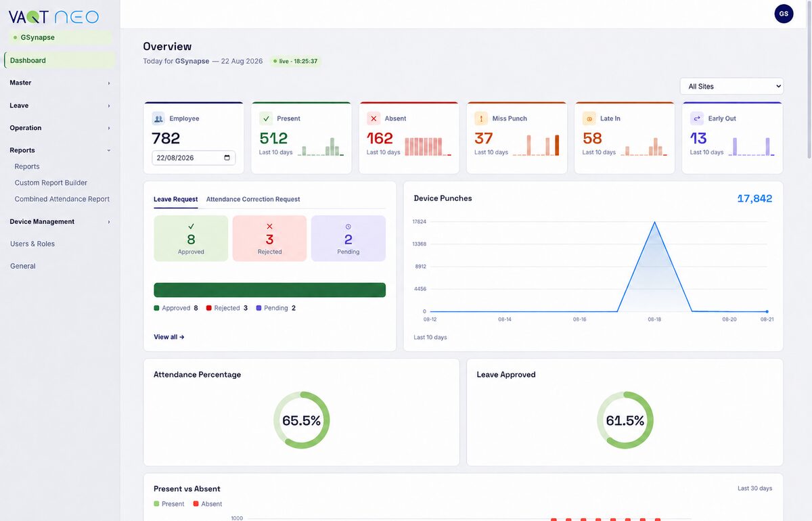
Task: Click the Absent mini bar chart
Action: coord(428,146)
